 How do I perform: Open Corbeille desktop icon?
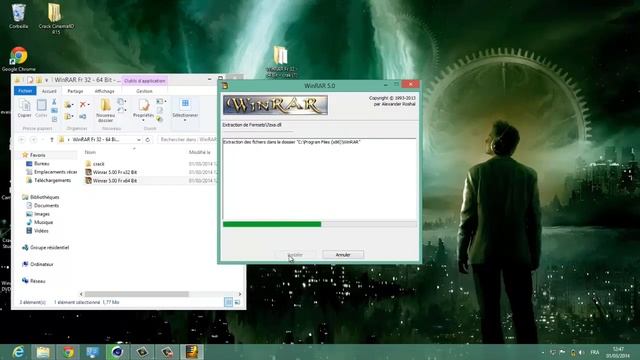pyautogui.click(x=18, y=16)
